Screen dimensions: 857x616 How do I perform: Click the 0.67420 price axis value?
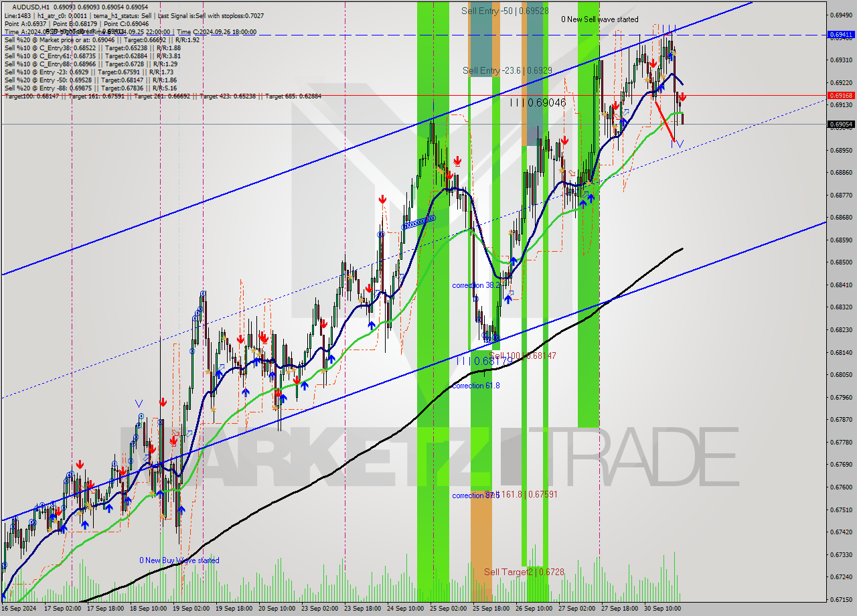[842, 532]
